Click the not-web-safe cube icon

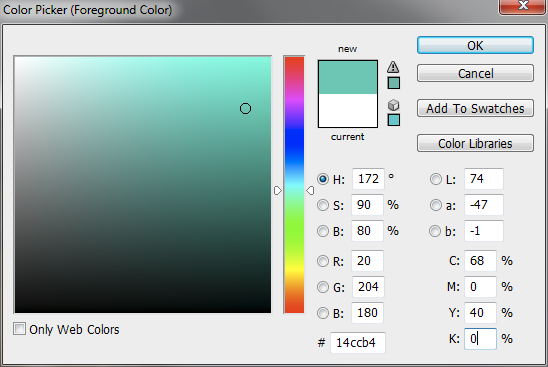pyautogui.click(x=394, y=105)
